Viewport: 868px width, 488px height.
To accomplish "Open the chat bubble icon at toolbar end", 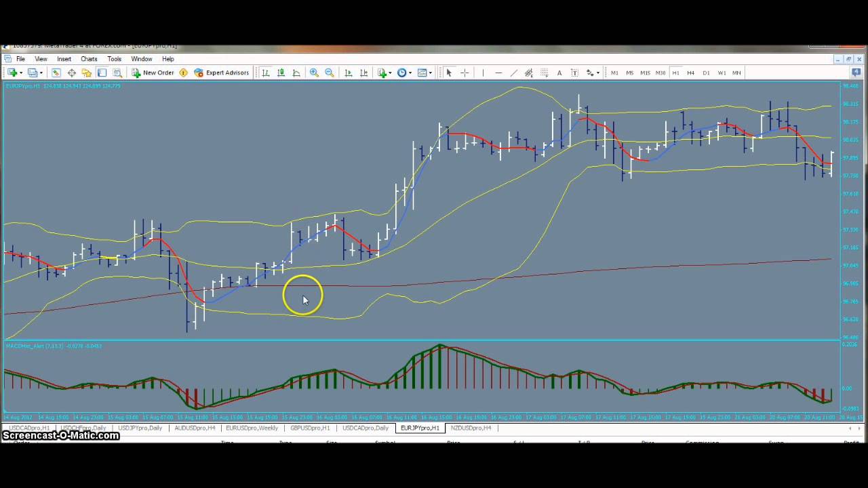I will 856,73.
